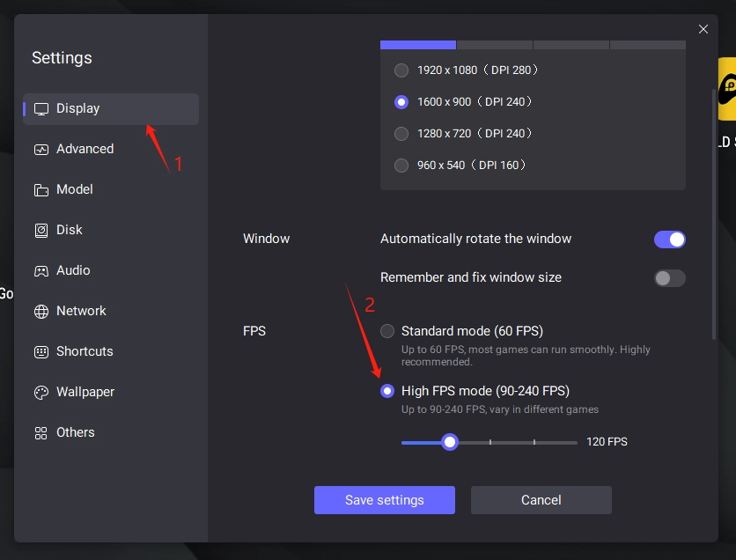Switch to the highlighted resolution tab segment
The height and width of the screenshot is (560, 736).
click(x=417, y=44)
